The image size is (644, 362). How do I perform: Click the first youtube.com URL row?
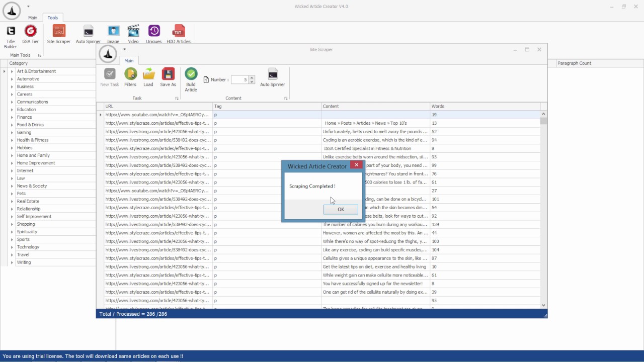point(158,115)
